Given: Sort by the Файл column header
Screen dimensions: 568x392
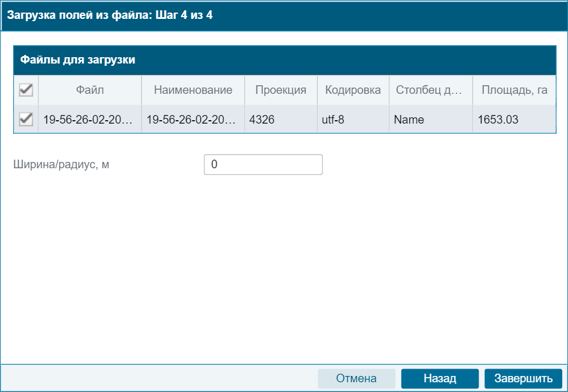Looking at the screenshot, I should (x=90, y=90).
